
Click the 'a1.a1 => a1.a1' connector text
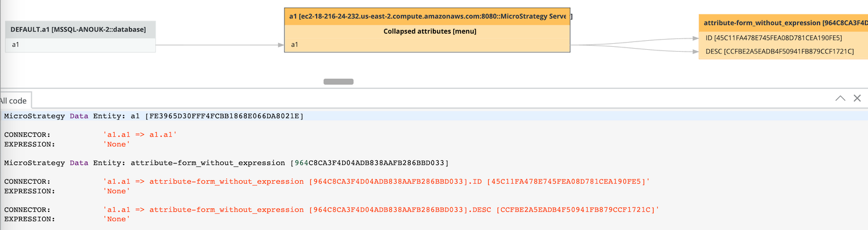(x=140, y=135)
